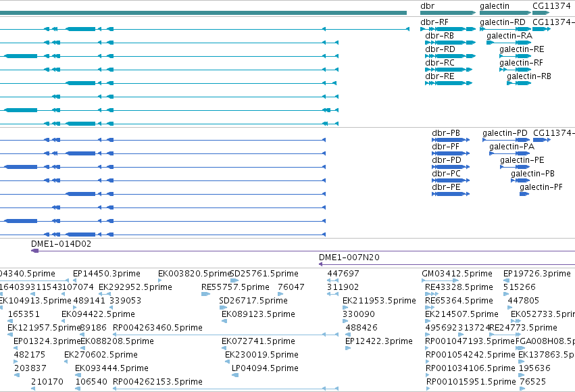Click the galectin-PA protein label
575x392 pixels.
coord(511,147)
